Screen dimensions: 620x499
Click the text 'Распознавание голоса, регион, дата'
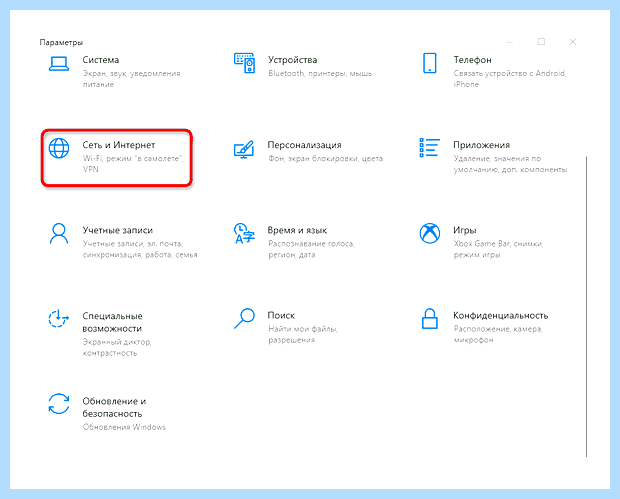click(x=311, y=249)
